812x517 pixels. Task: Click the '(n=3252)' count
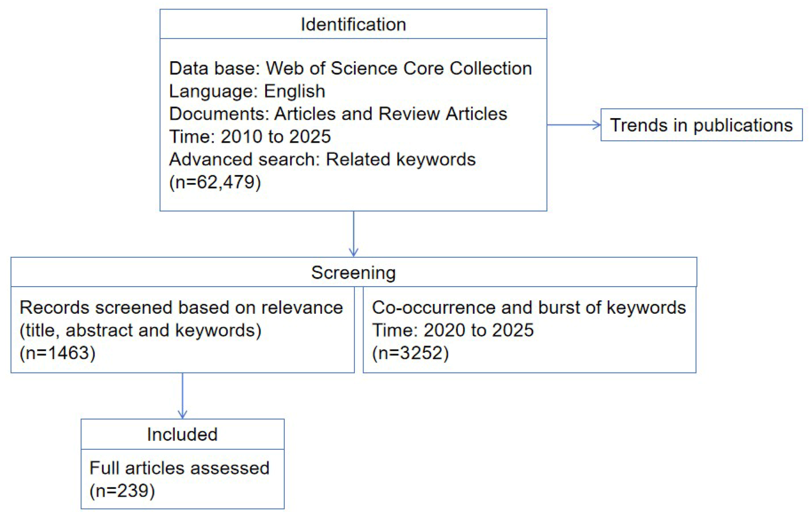(410, 353)
